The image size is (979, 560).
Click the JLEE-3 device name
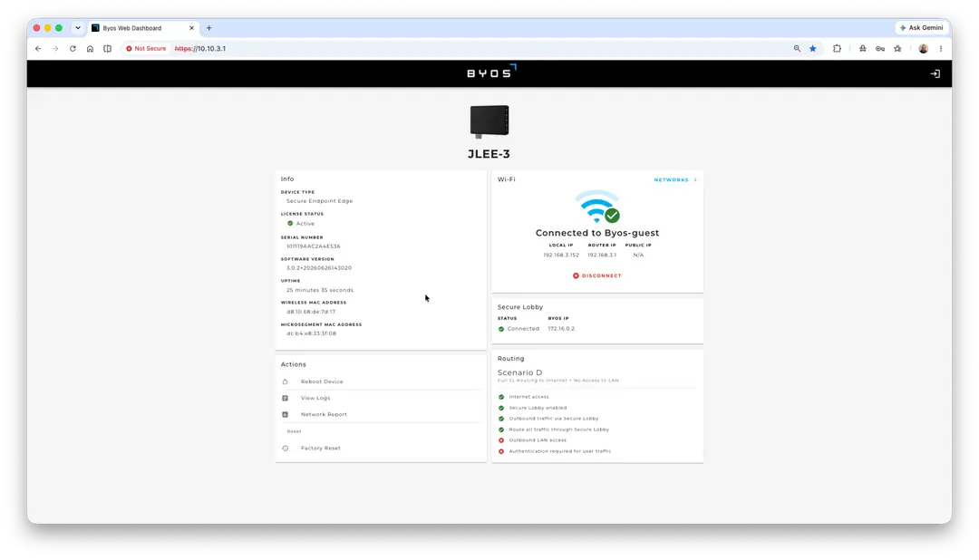pyautogui.click(x=489, y=154)
